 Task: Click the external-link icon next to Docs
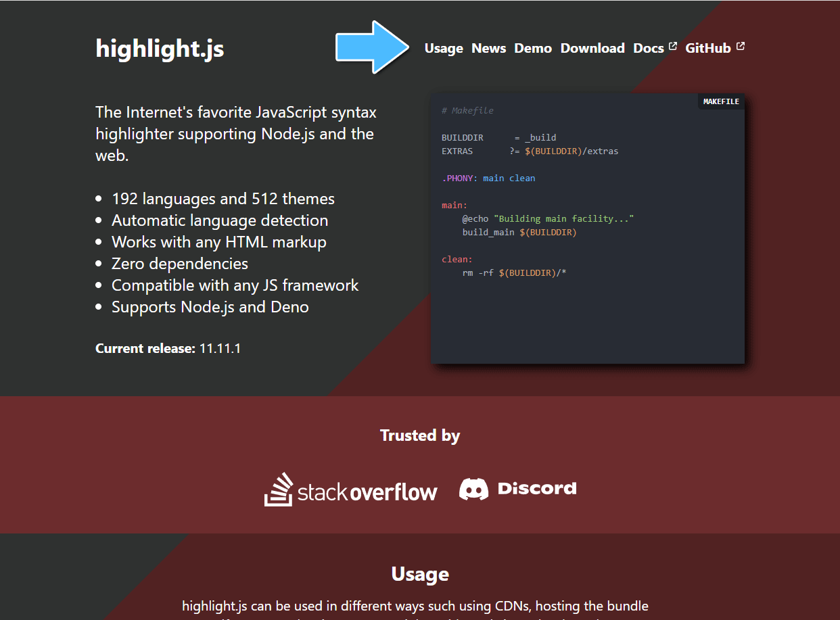672,46
